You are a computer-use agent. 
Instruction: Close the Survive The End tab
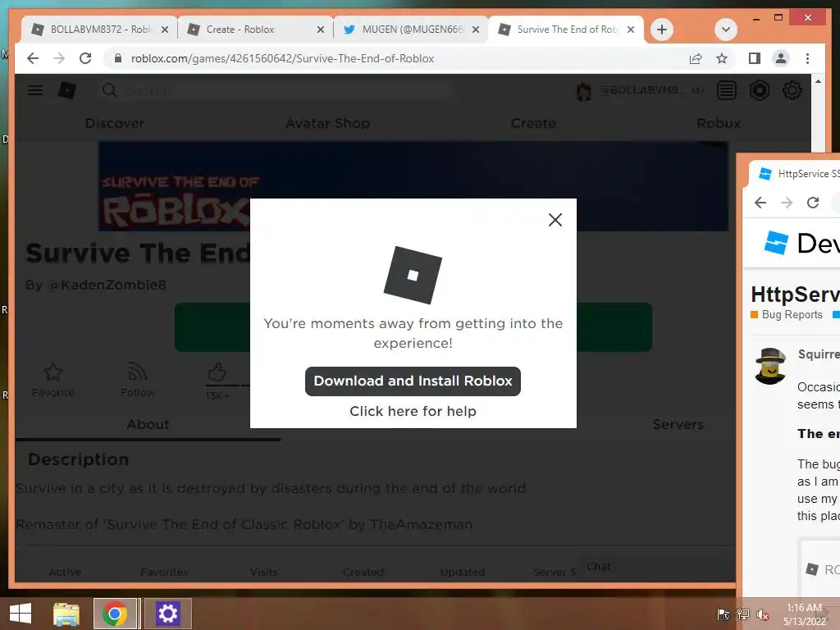tap(631, 30)
